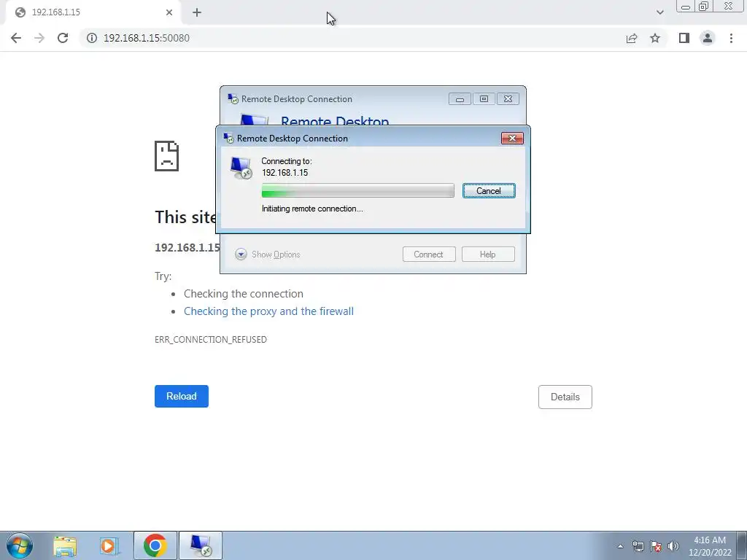Open Help in the Remote Desktop window
Viewport: 747px width, 560px height.
tap(488, 254)
